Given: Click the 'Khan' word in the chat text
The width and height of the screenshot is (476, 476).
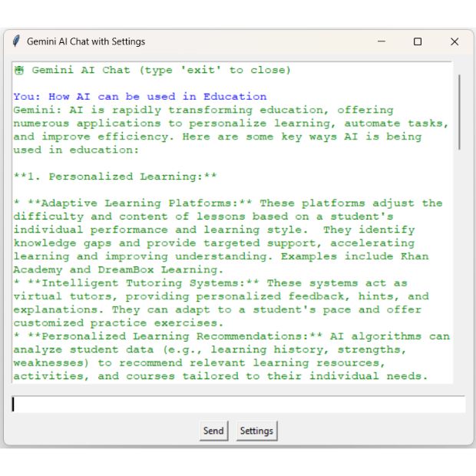Looking at the screenshot, I should [415, 256].
